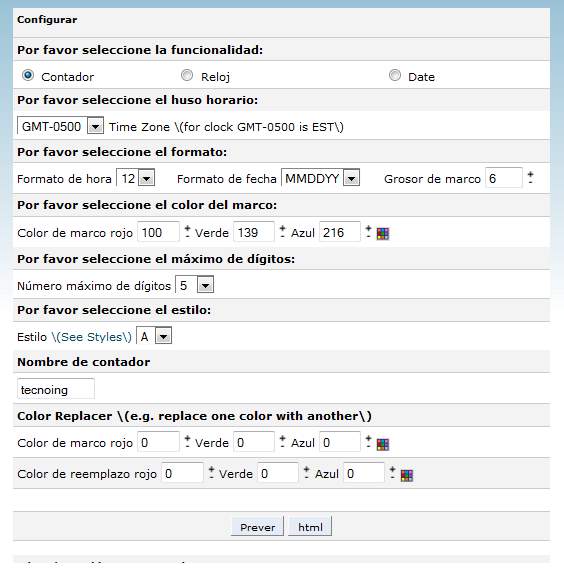Select the Contador radio button
564x573 pixels.
pos(28,76)
